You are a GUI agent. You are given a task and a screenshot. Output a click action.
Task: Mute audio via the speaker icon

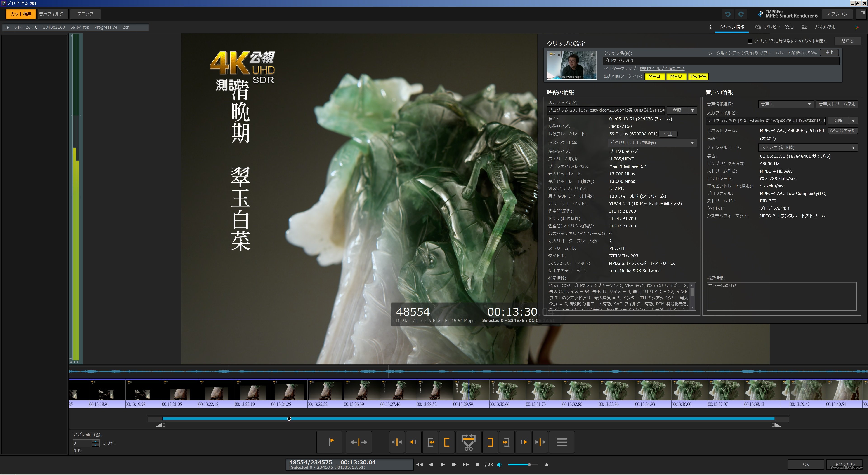(499, 465)
